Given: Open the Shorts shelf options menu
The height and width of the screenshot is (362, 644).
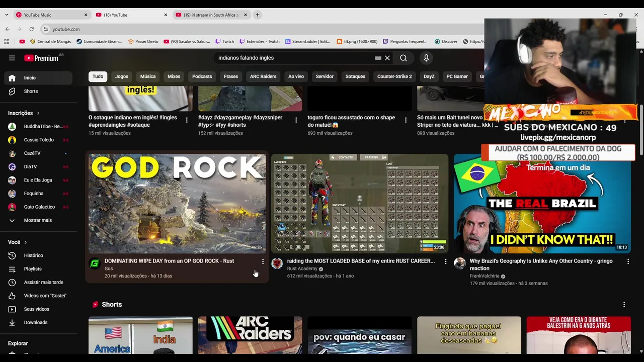Looking at the screenshot, I should click(624, 305).
